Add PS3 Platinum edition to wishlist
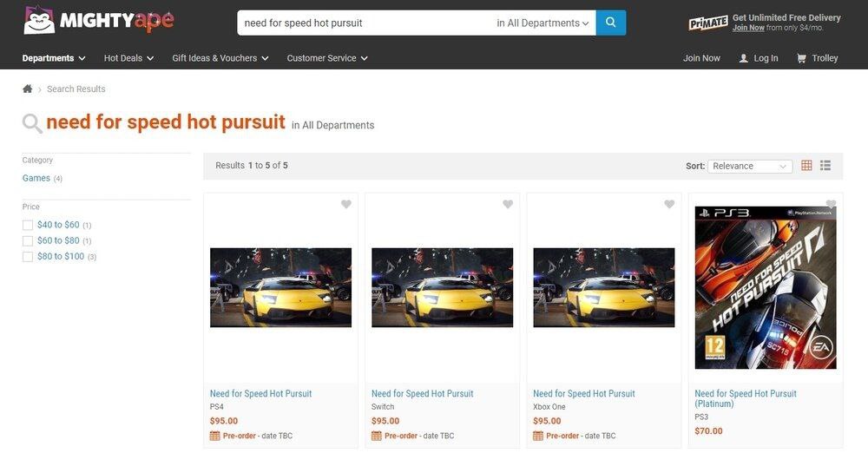The height and width of the screenshot is (453, 868). click(831, 204)
